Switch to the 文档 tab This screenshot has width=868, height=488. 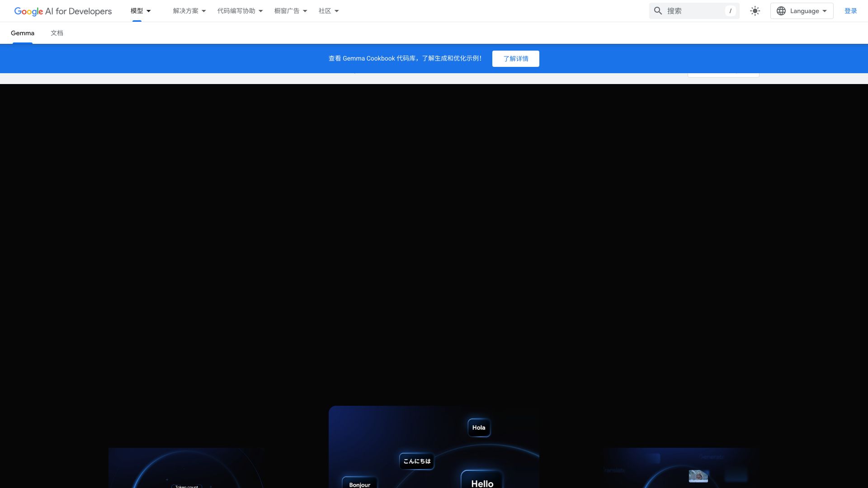(x=57, y=33)
